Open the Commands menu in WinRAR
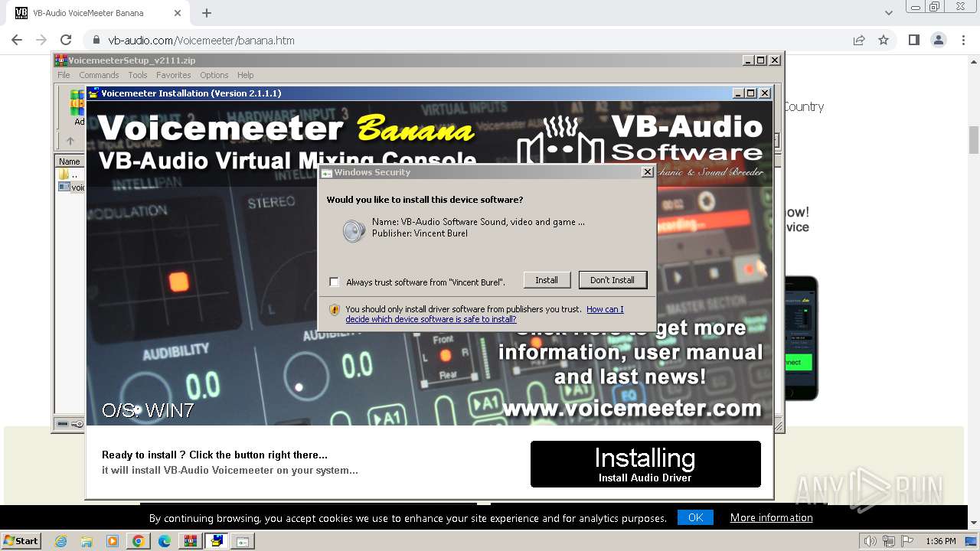Screen dimensions: 980x551 pos(99,75)
